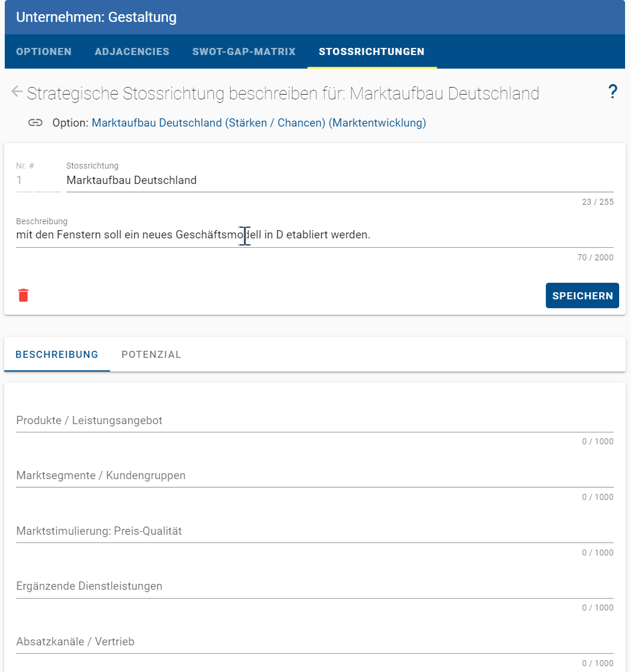Select the Beschreibung sub-tab
This screenshot has width=631, height=672.
[x=57, y=354]
